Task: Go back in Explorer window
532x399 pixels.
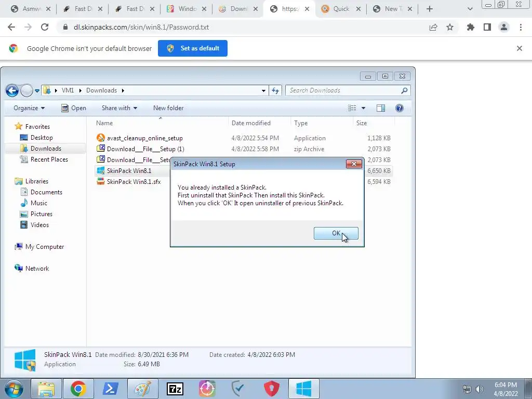Action: [12, 90]
